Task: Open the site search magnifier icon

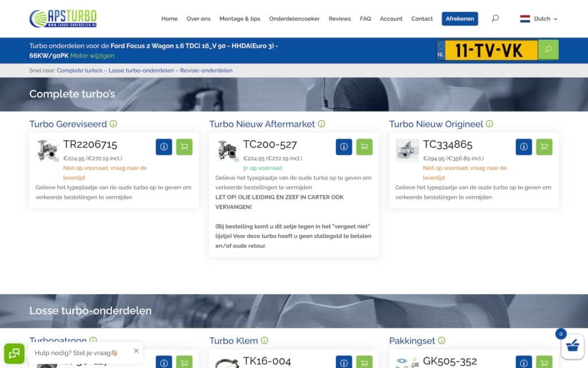Action: pyautogui.click(x=495, y=18)
